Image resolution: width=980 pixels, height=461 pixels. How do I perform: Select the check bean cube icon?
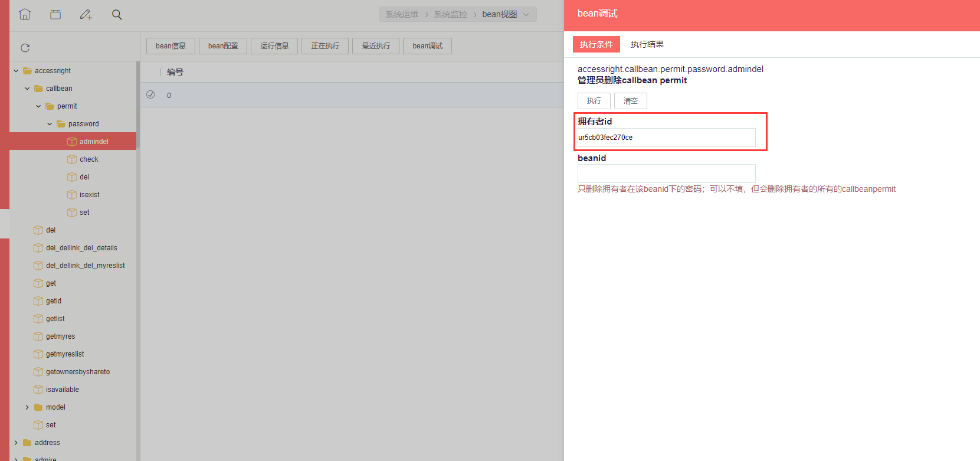[x=72, y=159]
